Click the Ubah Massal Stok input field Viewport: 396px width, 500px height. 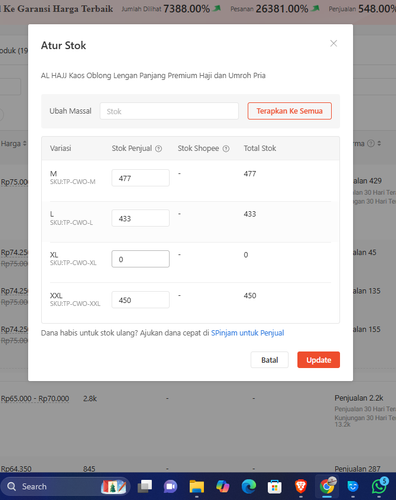coord(169,111)
